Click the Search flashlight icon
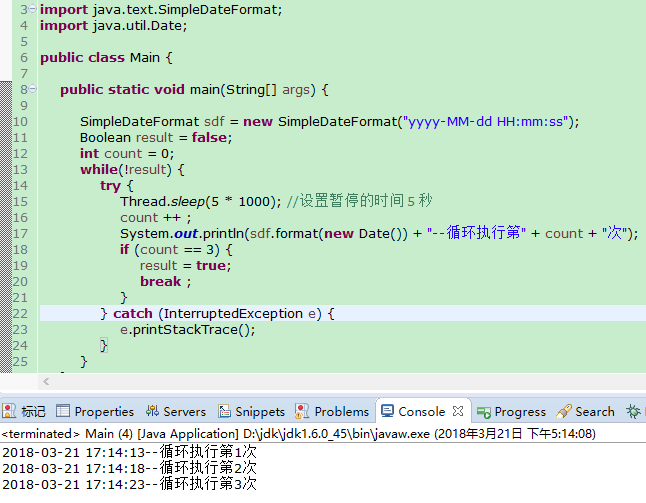 pos(564,411)
